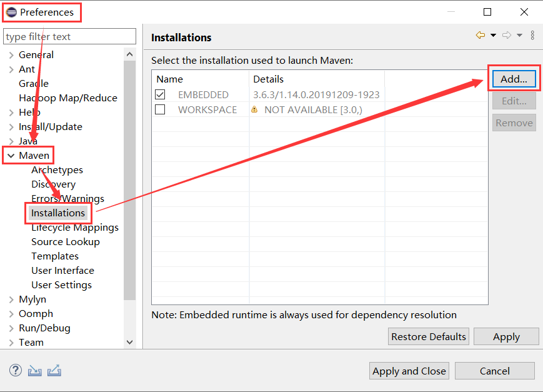Viewport: 543px width, 392px height.
Task: Expand the Help tree node
Action: point(11,113)
